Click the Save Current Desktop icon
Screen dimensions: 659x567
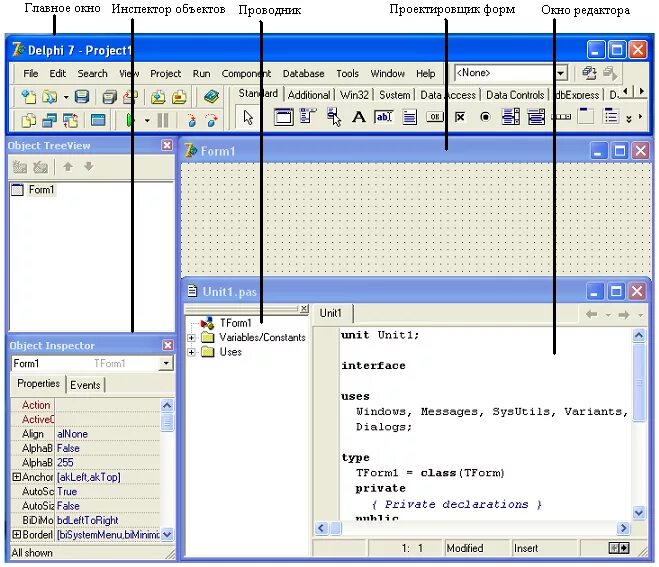click(590, 74)
